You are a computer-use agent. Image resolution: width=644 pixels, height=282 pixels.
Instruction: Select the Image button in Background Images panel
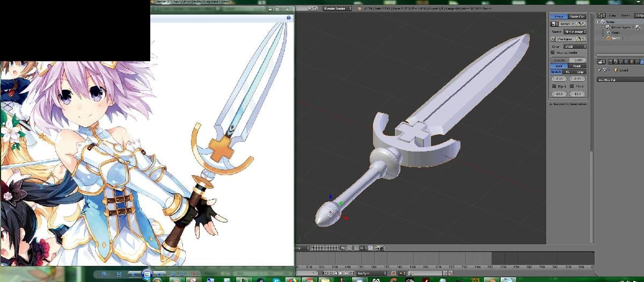(559, 17)
